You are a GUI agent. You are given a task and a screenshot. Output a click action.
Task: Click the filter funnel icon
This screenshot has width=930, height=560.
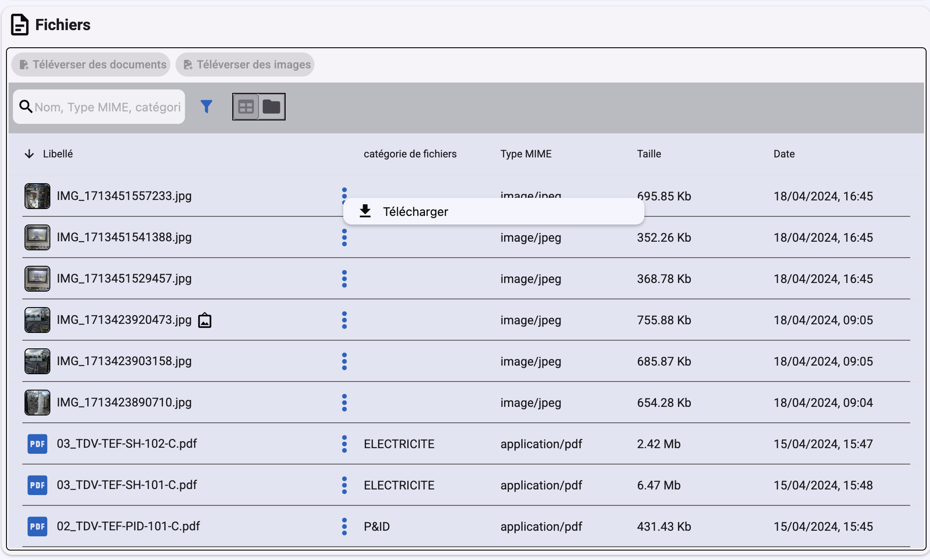click(206, 106)
